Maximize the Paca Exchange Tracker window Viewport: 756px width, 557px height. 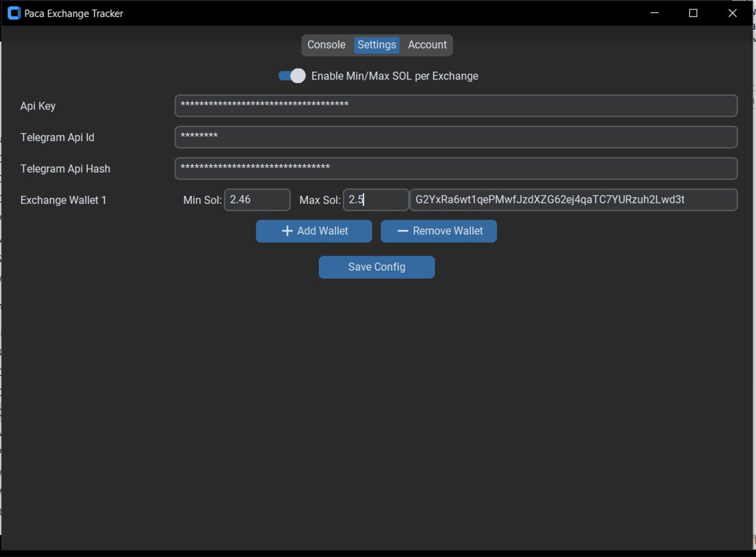694,13
